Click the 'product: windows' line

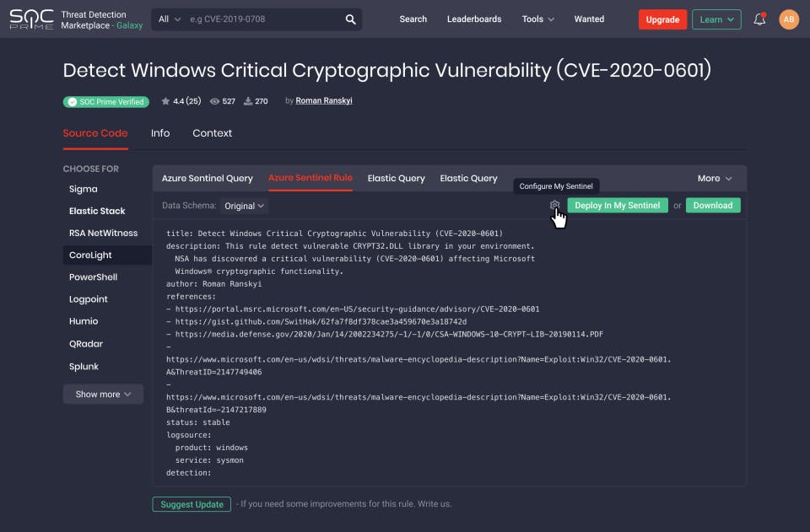coord(211,448)
